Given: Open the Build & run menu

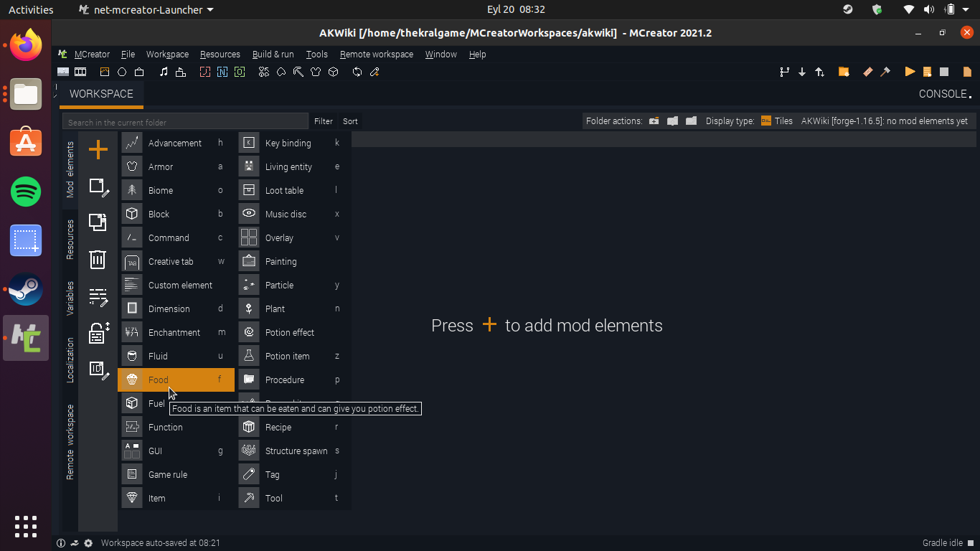Looking at the screenshot, I should click(273, 54).
